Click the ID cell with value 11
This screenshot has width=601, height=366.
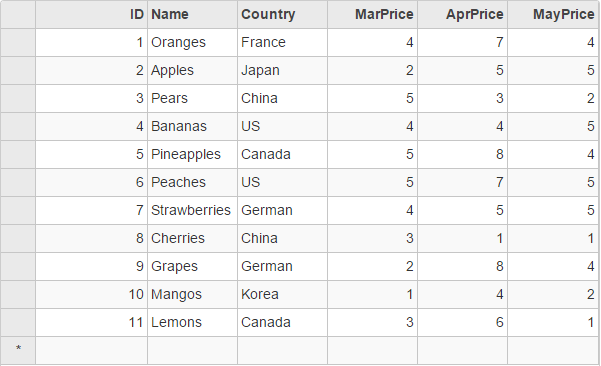click(92, 323)
